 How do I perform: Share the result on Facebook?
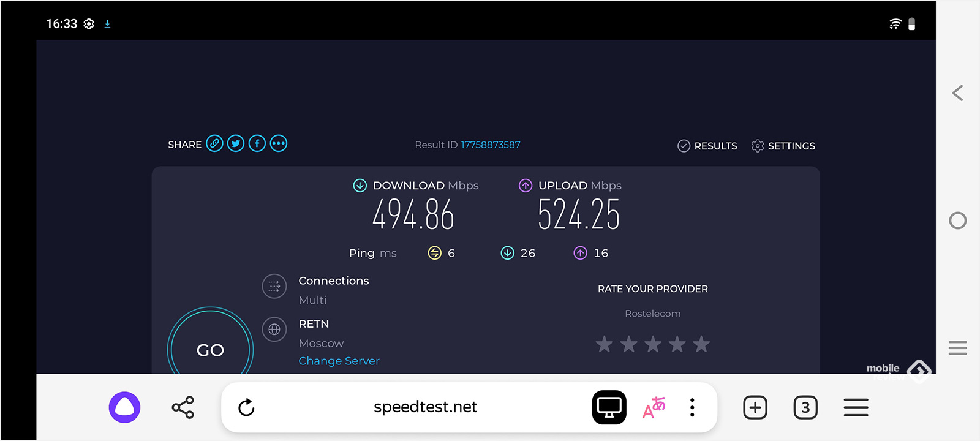pyautogui.click(x=257, y=143)
